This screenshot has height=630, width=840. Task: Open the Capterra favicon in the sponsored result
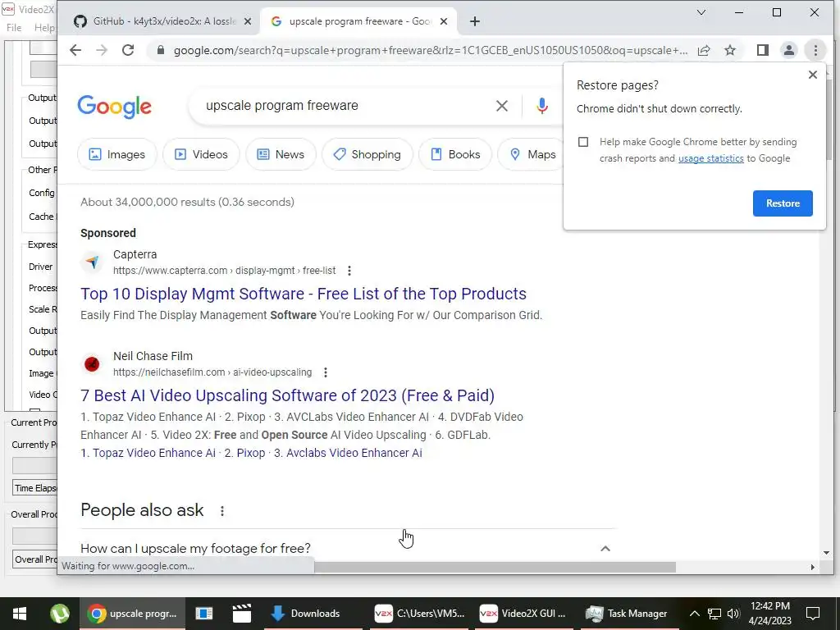92,262
